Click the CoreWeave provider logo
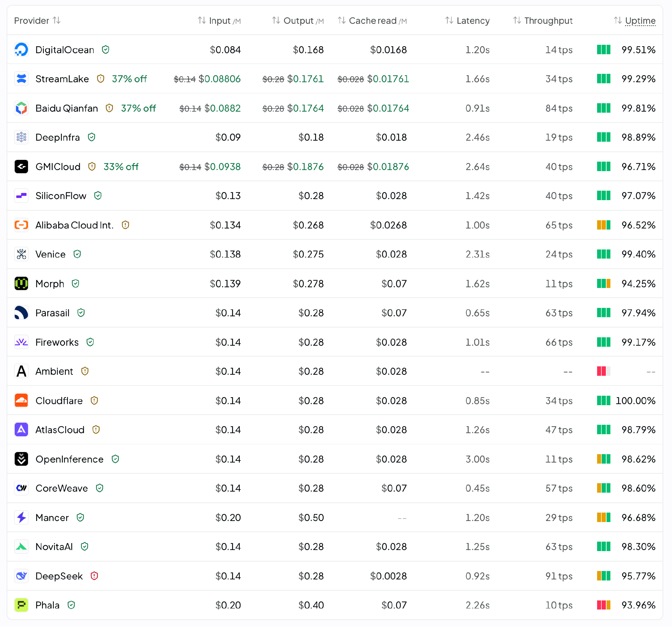Image resolution: width=672 pixels, height=627 pixels. coord(21,488)
